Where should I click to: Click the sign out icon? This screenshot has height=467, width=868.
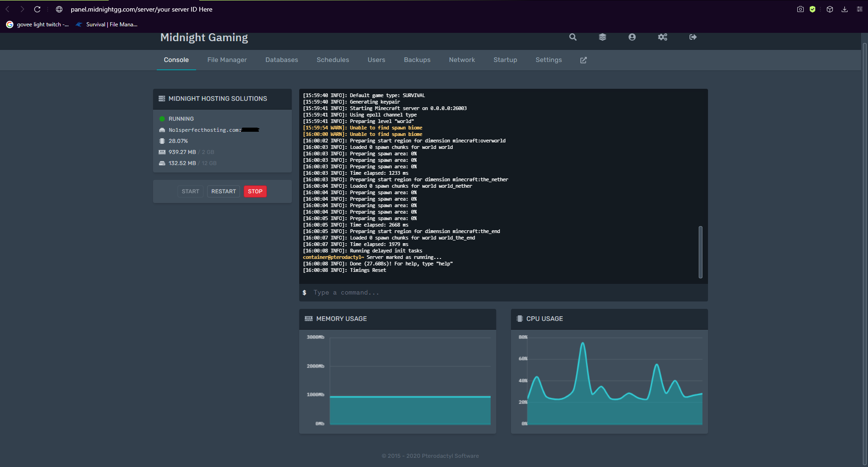point(693,37)
